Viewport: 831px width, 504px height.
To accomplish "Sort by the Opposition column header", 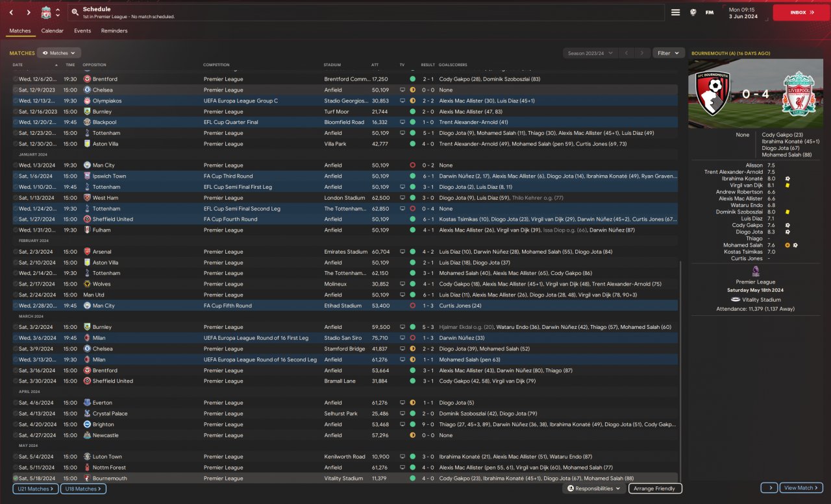I will point(95,65).
